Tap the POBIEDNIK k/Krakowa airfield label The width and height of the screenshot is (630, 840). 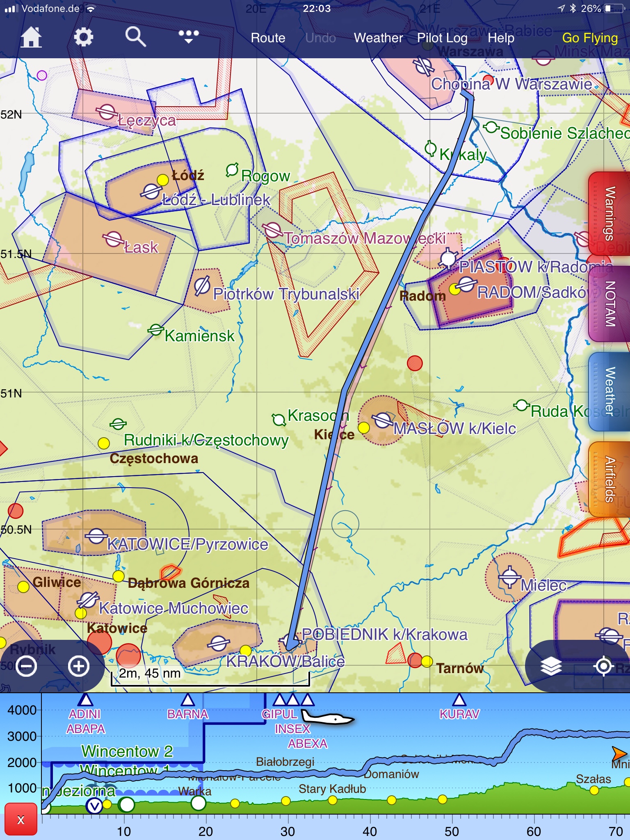click(384, 635)
